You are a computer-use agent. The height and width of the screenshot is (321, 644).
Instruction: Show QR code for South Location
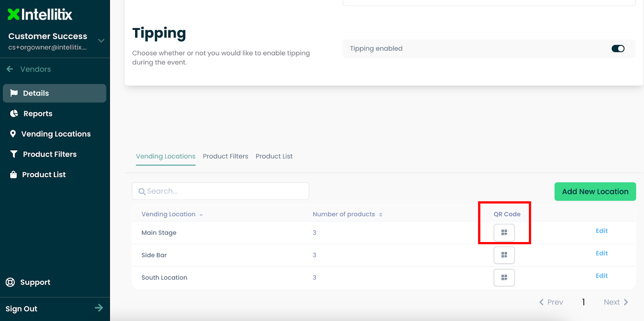point(504,278)
